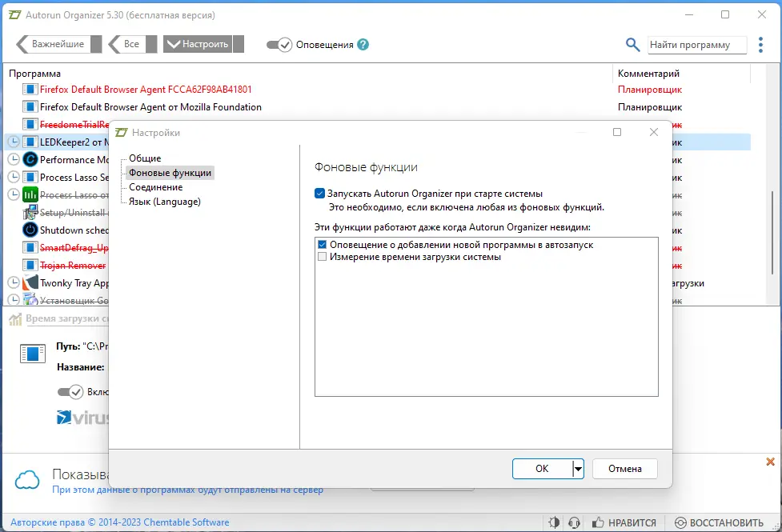Click the Отмена button
This screenshot has height=532, width=782.
click(625, 469)
